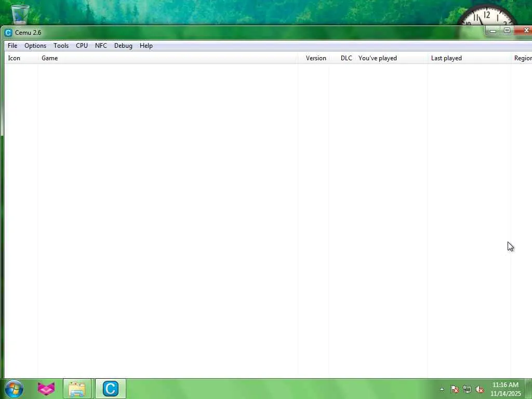Sort by Last played column
532x399 pixels.
469,58
